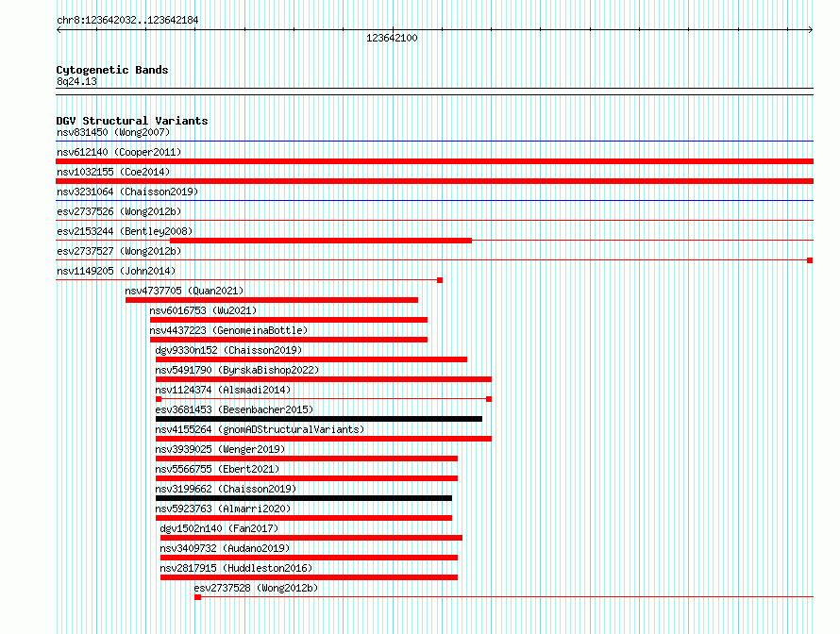The width and height of the screenshot is (840, 634).
Task: Select the nsv3939025 (Wenger2019) red bar
Action: [307, 459]
